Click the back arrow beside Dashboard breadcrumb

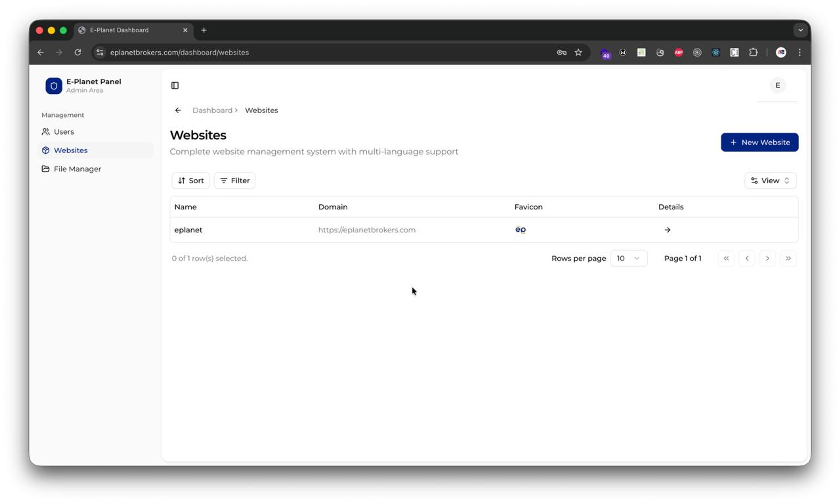(178, 110)
